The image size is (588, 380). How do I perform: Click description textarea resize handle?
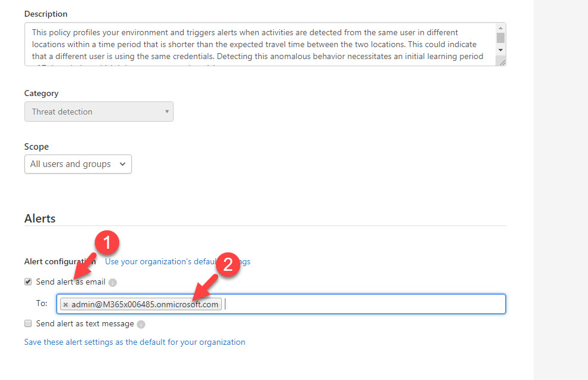pos(503,63)
